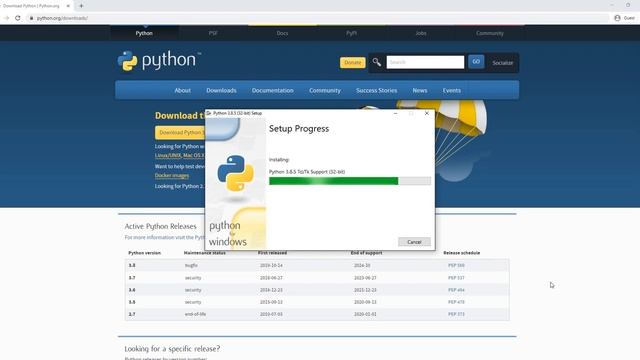Click the bugfix maintenance status cell
The height and width of the screenshot is (360, 640).
191,265
